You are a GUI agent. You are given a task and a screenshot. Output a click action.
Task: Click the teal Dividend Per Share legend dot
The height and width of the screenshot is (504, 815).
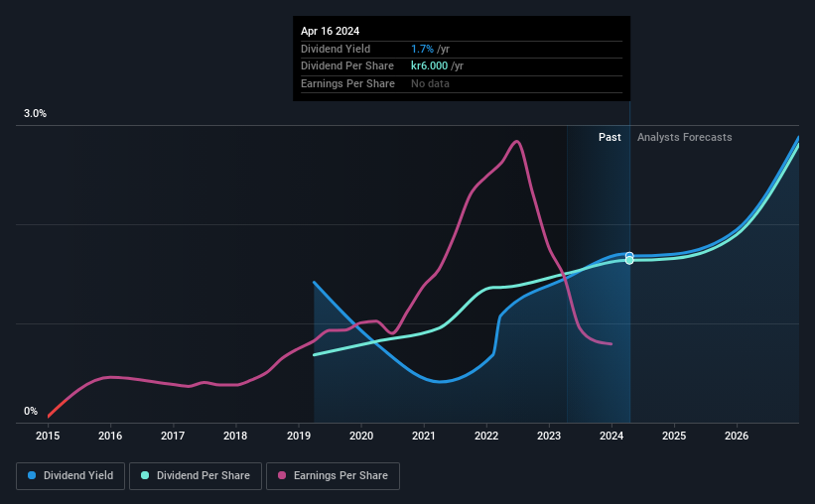[145, 475]
